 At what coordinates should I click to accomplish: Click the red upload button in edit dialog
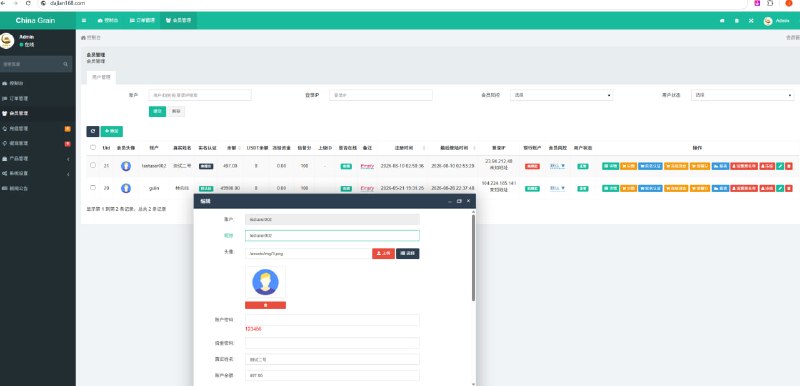[x=383, y=253]
